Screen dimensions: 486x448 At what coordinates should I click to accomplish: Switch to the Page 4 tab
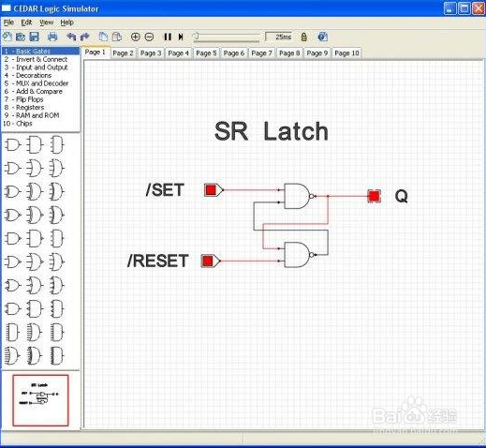[x=179, y=53]
